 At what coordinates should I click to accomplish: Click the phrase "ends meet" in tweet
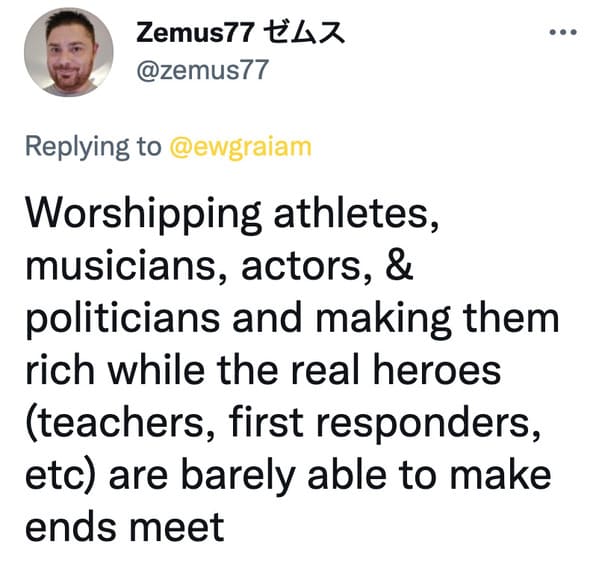pos(125,527)
